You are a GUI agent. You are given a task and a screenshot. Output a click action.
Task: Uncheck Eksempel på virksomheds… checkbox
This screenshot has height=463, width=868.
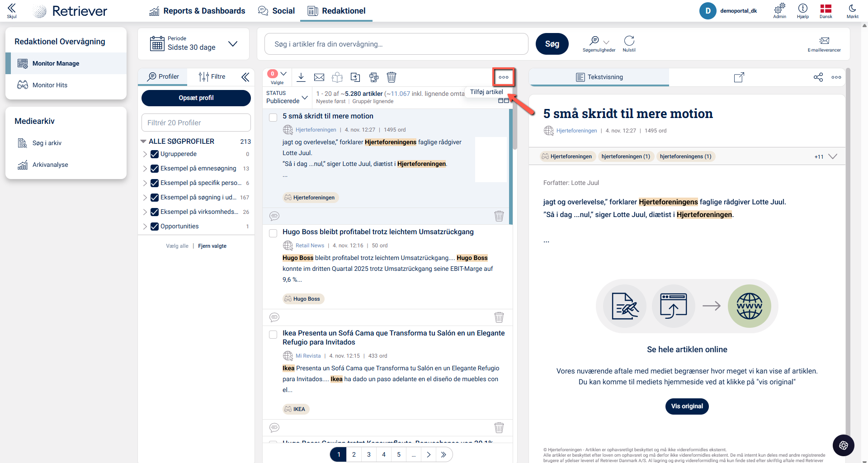[x=155, y=212]
